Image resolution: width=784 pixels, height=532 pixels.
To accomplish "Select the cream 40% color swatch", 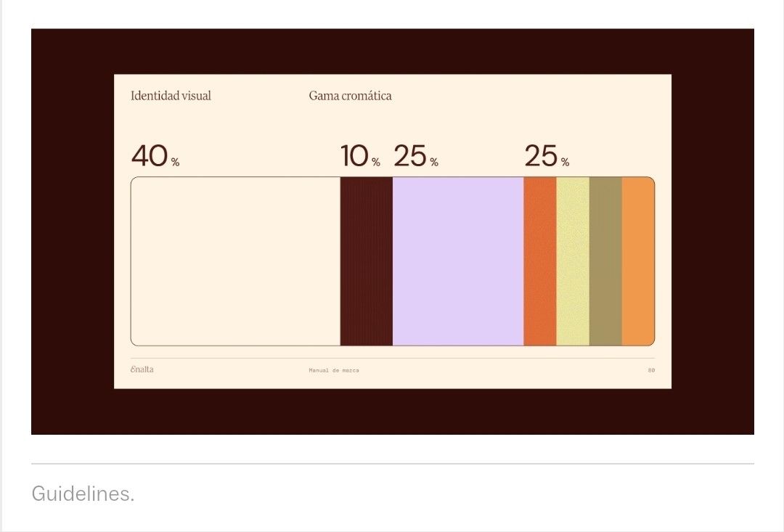I will point(235,261).
